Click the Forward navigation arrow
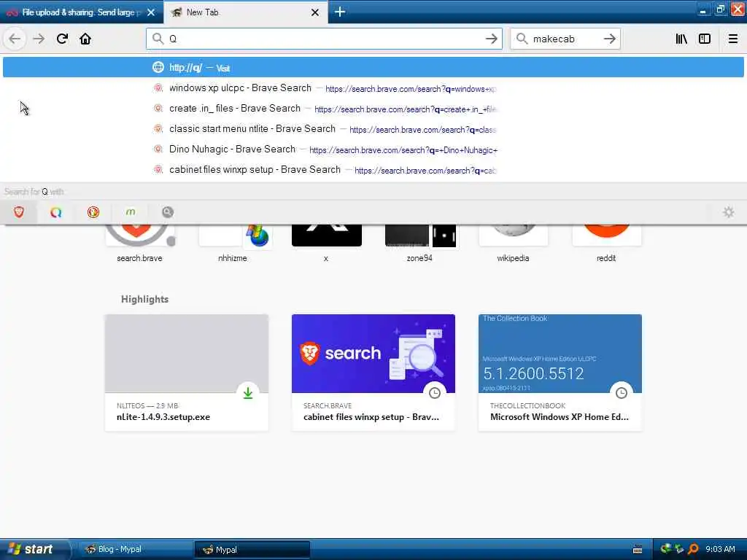The height and width of the screenshot is (560, 747). tap(39, 39)
